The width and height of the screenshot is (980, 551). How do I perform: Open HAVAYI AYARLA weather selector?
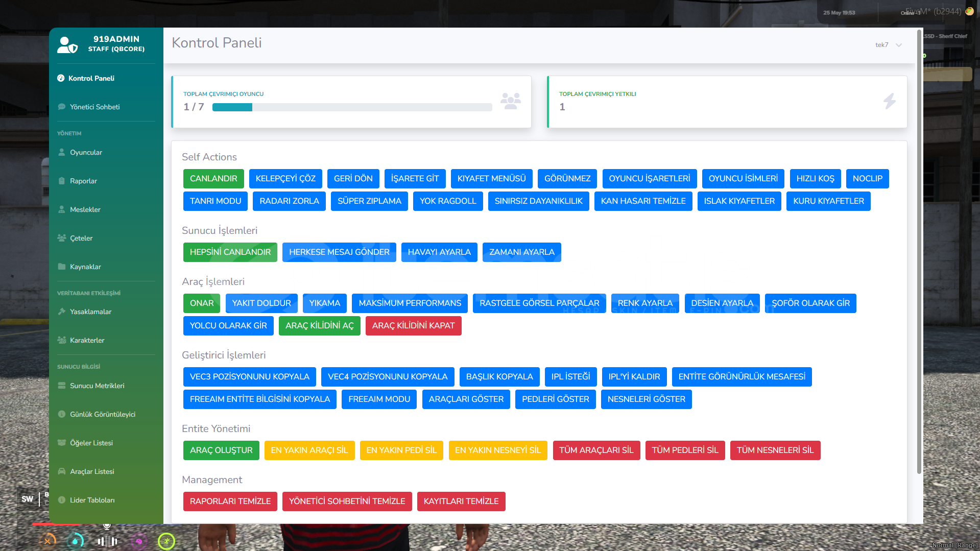click(x=439, y=252)
